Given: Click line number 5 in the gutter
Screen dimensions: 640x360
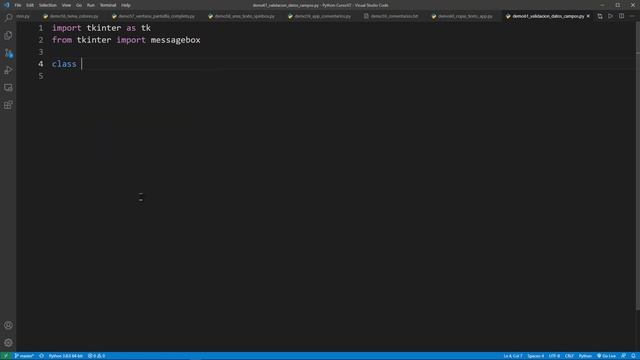Looking at the screenshot, I should 41,76.
